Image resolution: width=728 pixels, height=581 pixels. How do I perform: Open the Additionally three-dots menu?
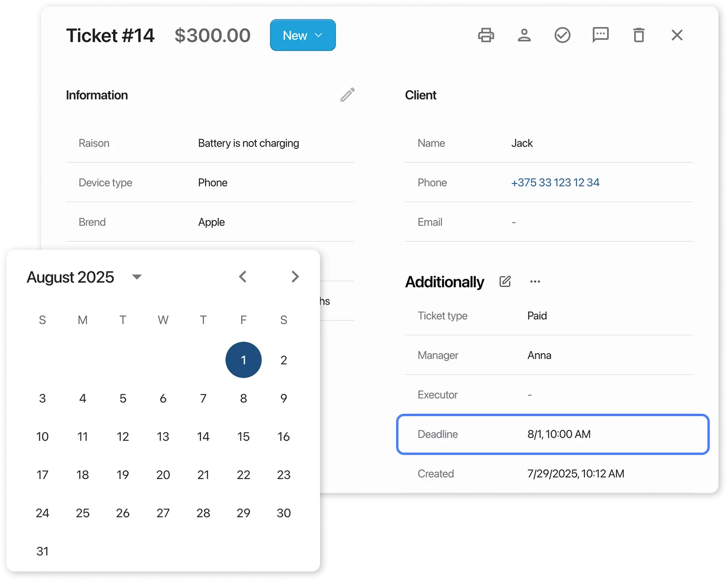tap(535, 282)
